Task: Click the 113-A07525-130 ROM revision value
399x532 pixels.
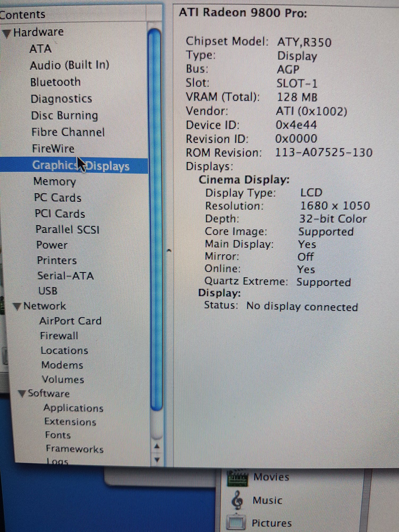Action: coord(324,152)
